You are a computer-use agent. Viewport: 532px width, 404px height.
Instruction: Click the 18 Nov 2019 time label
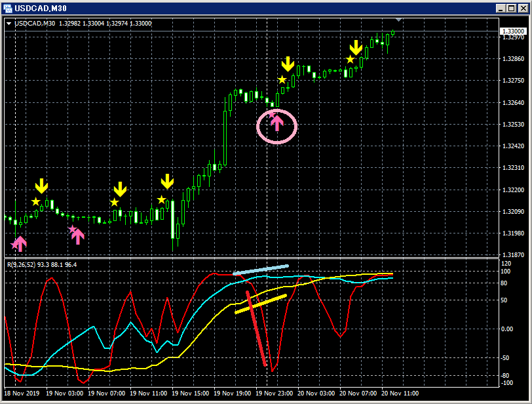click(22, 393)
